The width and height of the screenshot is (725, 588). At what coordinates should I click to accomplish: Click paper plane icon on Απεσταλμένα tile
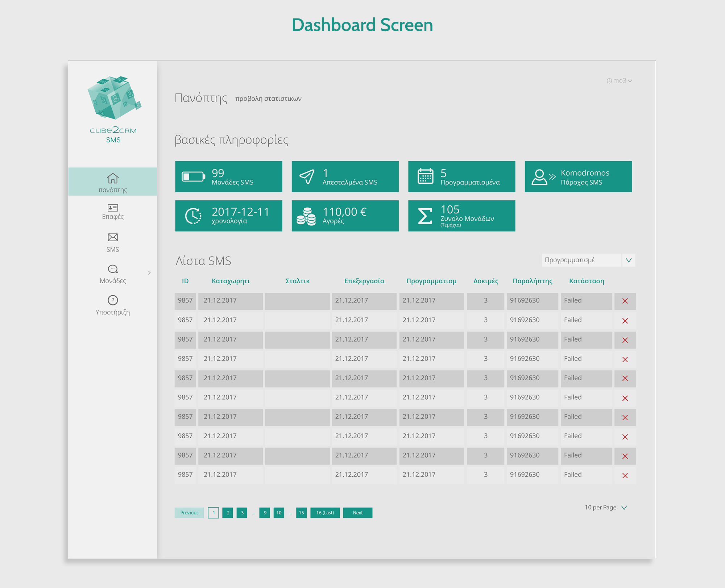tap(307, 177)
